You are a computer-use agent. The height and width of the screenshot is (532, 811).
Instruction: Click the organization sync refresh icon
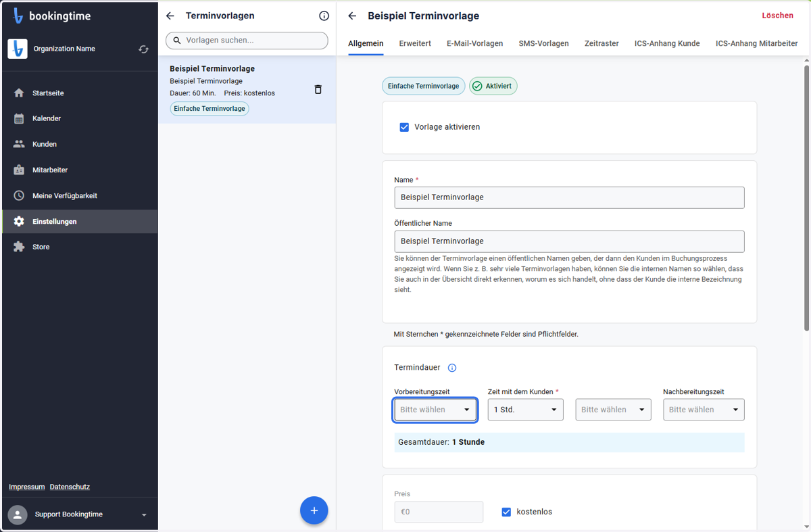(x=143, y=49)
